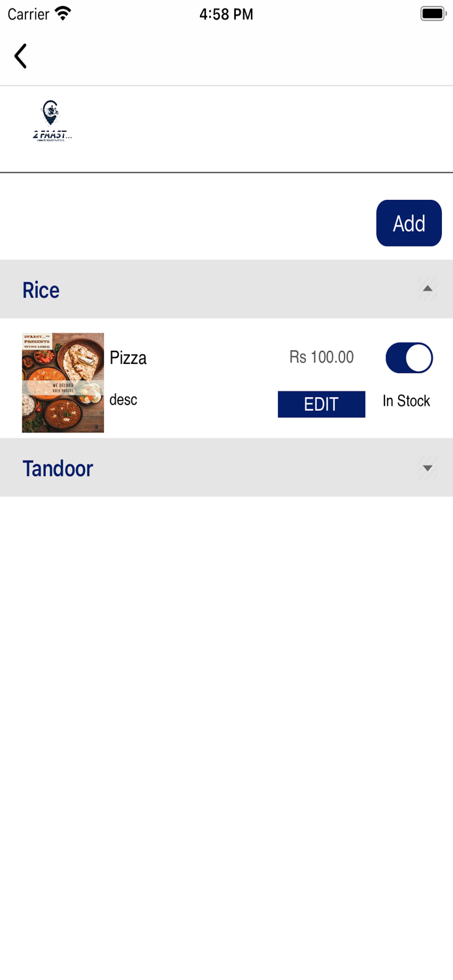
Task: Tap empty white area below Tandoor section
Action: coord(226,719)
